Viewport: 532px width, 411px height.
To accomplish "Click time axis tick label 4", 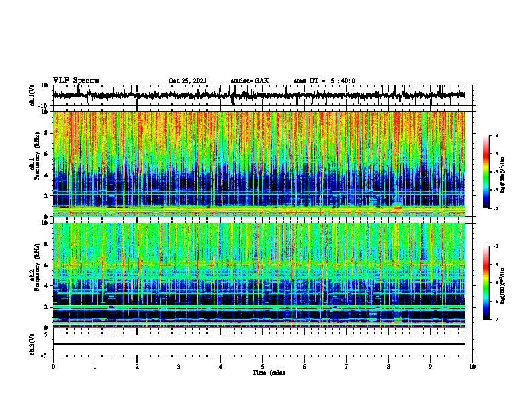I will 221,367.
